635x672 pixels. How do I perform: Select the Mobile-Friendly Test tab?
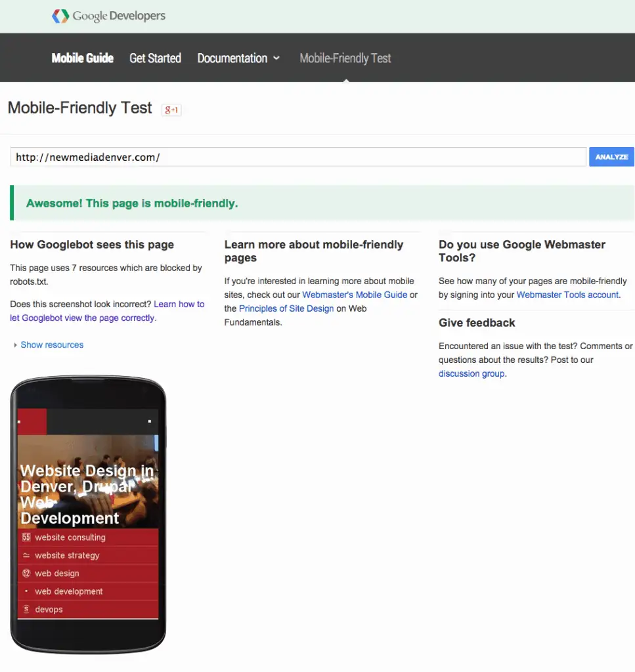[345, 58]
